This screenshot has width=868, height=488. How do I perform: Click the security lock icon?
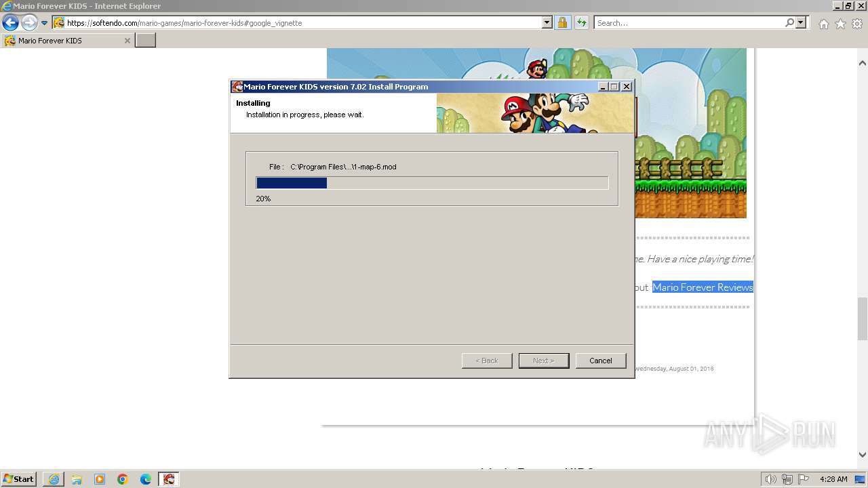(x=562, y=22)
